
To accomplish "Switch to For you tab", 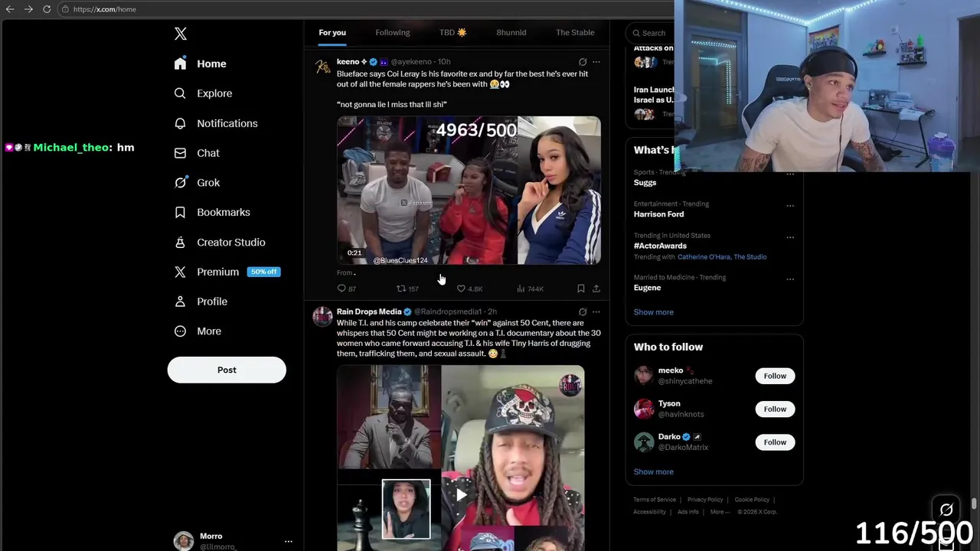I will click(332, 33).
